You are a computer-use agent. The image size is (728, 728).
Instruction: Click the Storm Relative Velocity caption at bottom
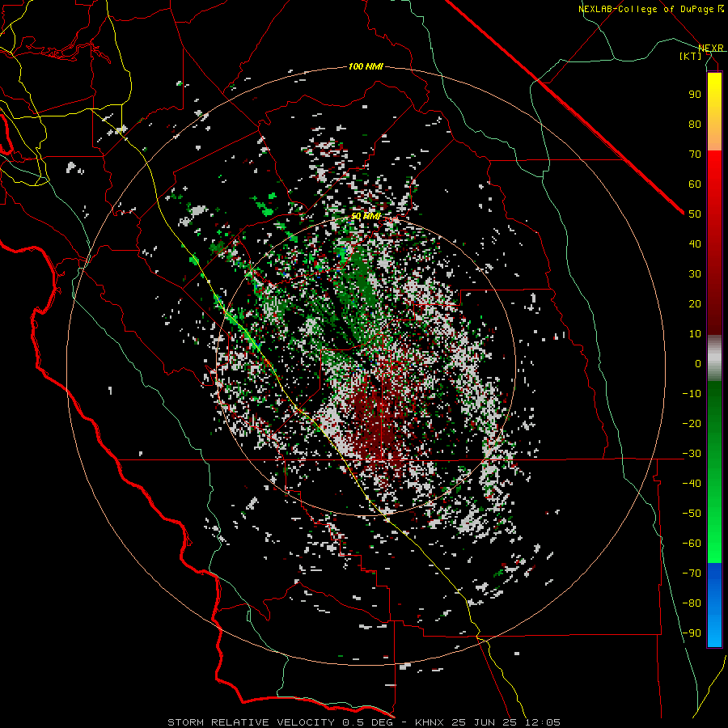(x=363, y=722)
